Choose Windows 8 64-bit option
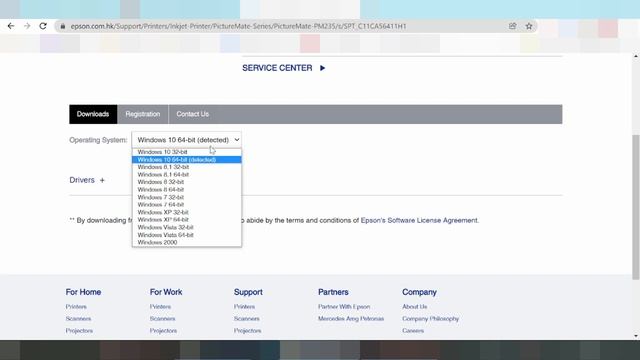640x360 pixels. coord(187,189)
